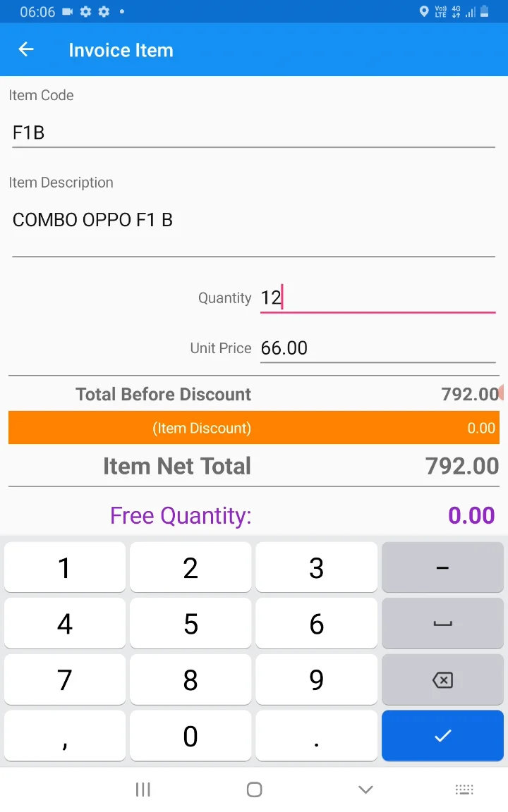
Task: Select the Unit Price field
Action: [x=377, y=348]
